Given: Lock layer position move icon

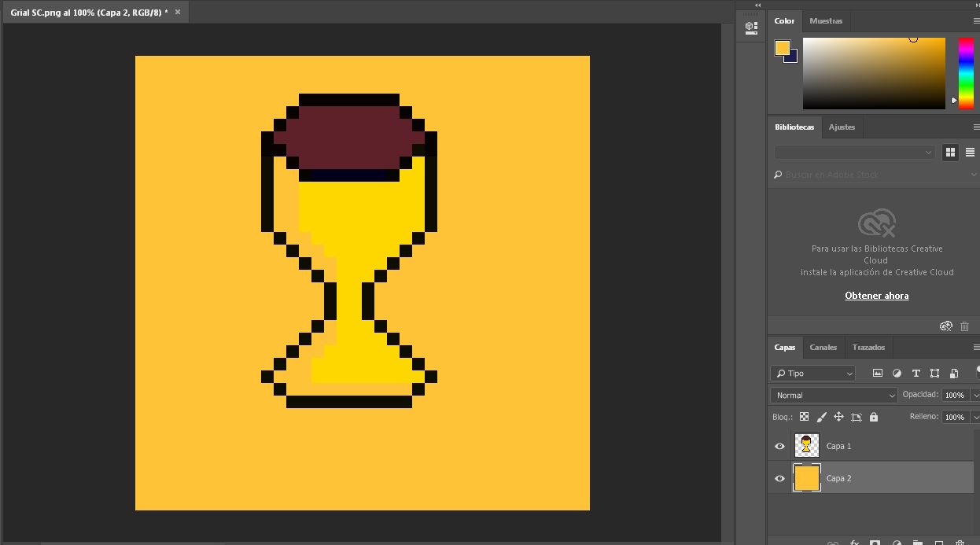Looking at the screenshot, I should (x=838, y=417).
